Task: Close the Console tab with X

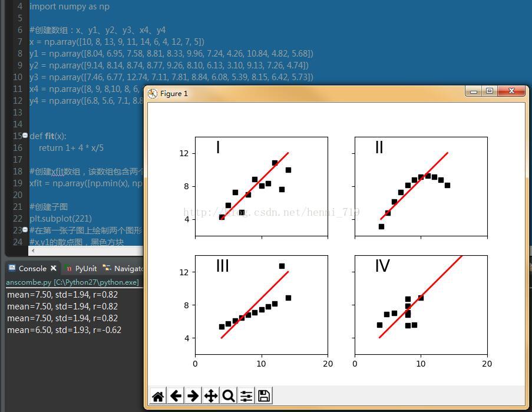Action: click(x=54, y=268)
